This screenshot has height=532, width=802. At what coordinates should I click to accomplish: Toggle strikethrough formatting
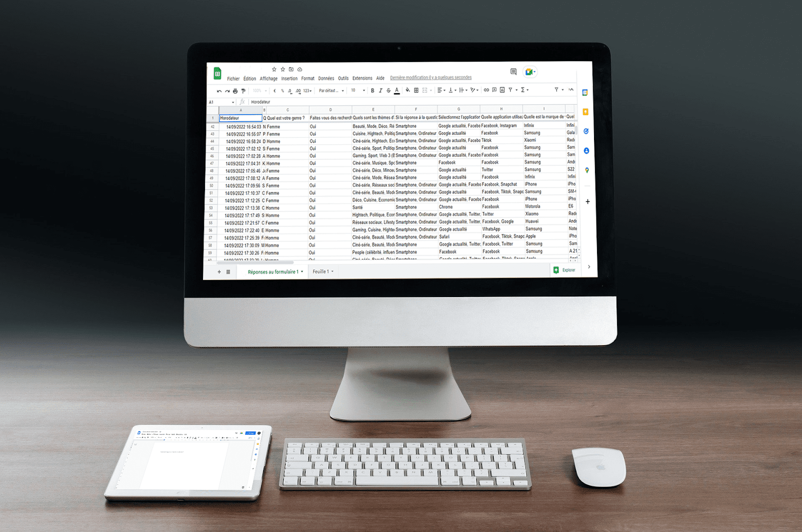388,91
